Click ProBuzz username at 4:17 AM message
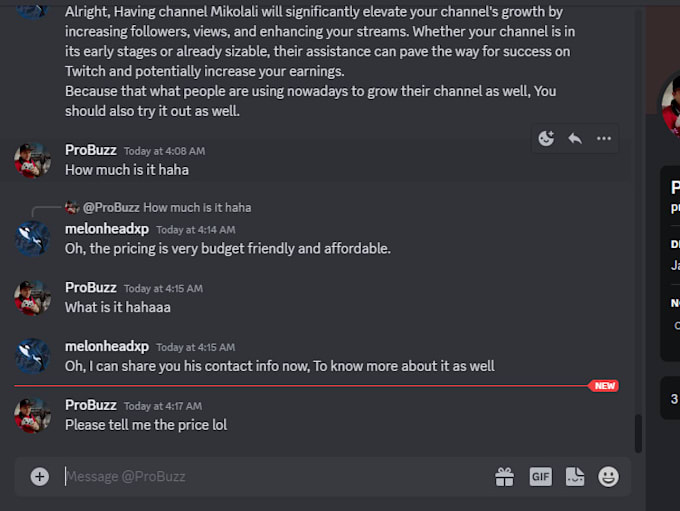 tap(91, 405)
